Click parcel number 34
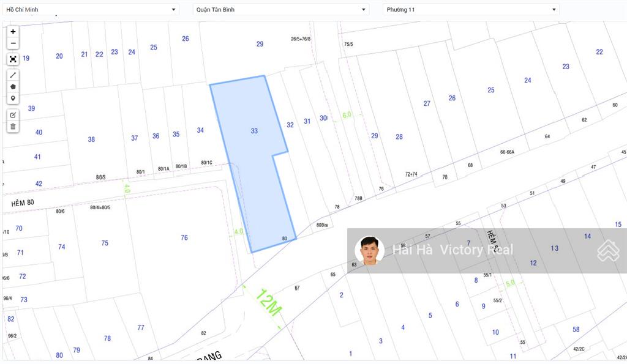627x364 pixels. point(200,130)
